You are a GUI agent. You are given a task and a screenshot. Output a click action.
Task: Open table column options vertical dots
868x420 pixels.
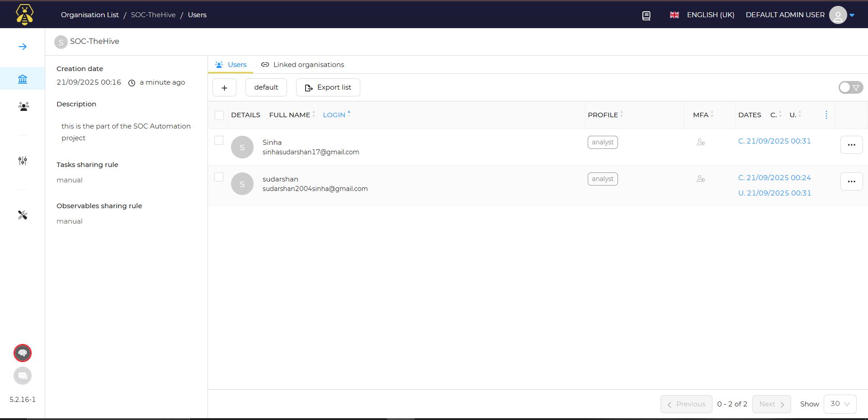pos(826,115)
